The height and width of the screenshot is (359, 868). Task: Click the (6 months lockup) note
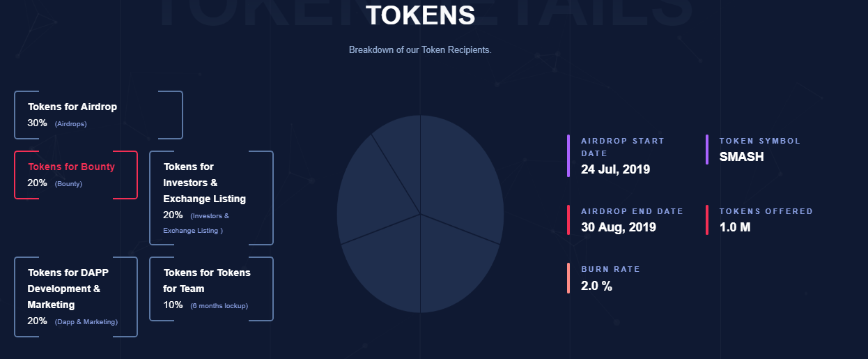(219, 305)
